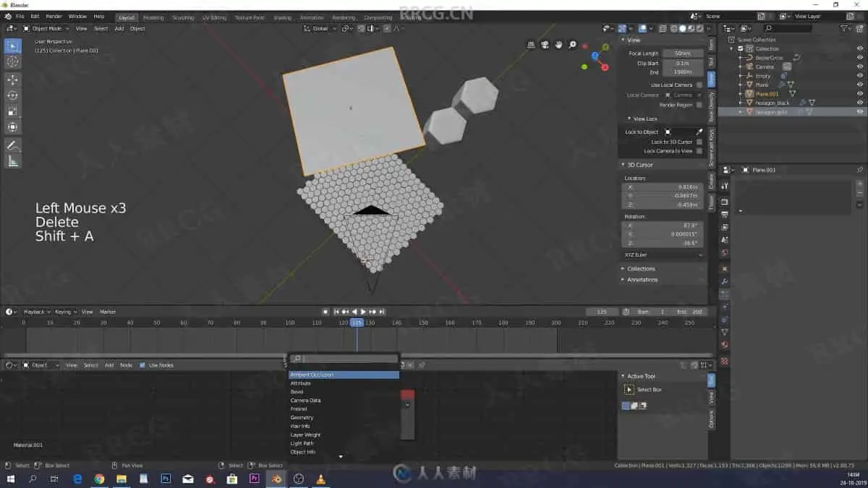Select the Annotate pencil tool
The image size is (868, 488).
click(x=12, y=145)
